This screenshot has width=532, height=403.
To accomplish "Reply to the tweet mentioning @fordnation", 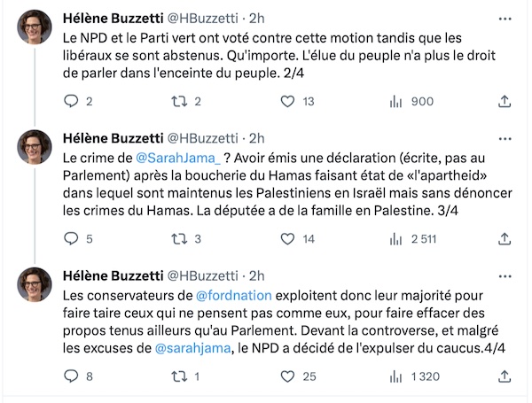I will [73, 376].
